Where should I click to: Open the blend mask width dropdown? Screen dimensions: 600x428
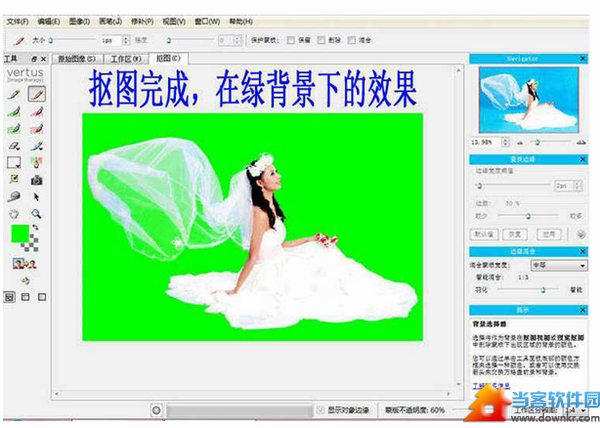coord(559,265)
